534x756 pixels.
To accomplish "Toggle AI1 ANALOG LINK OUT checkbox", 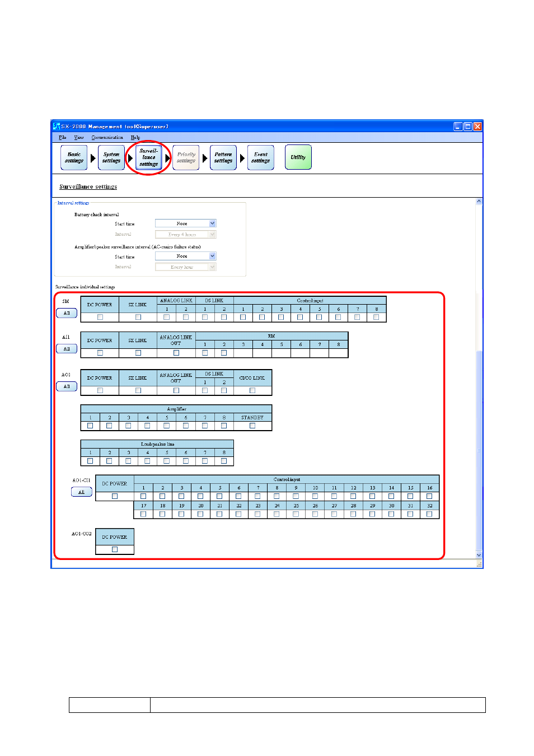I will point(176,353).
